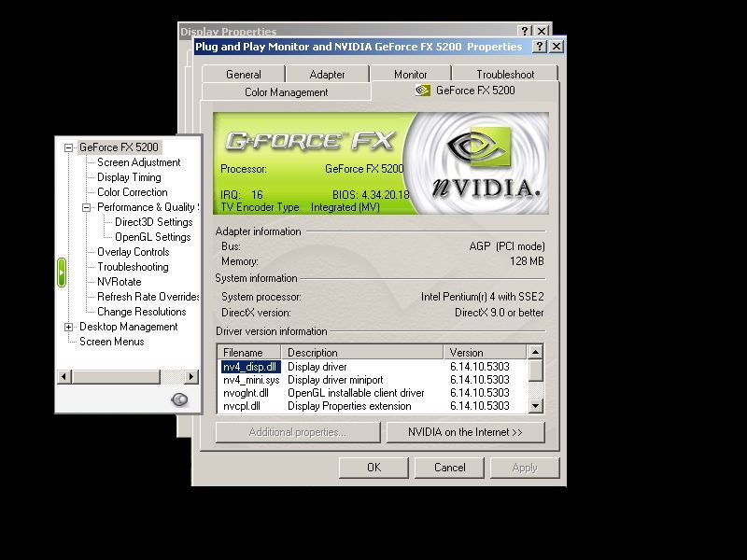Click the Version column header

coord(485,353)
